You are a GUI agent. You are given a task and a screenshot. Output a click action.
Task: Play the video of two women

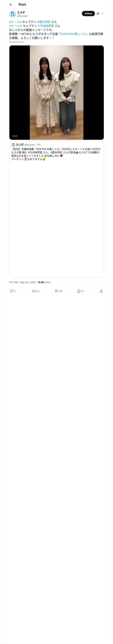point(57,92)
